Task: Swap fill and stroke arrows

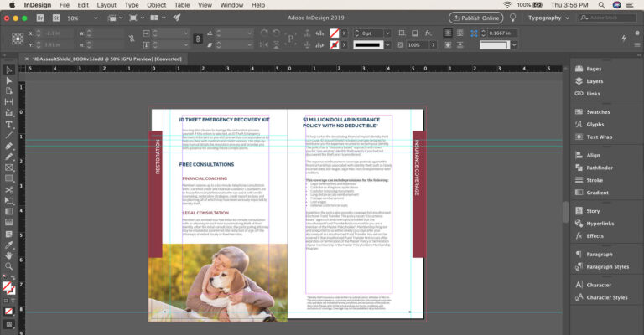Action: click(13, 277)
